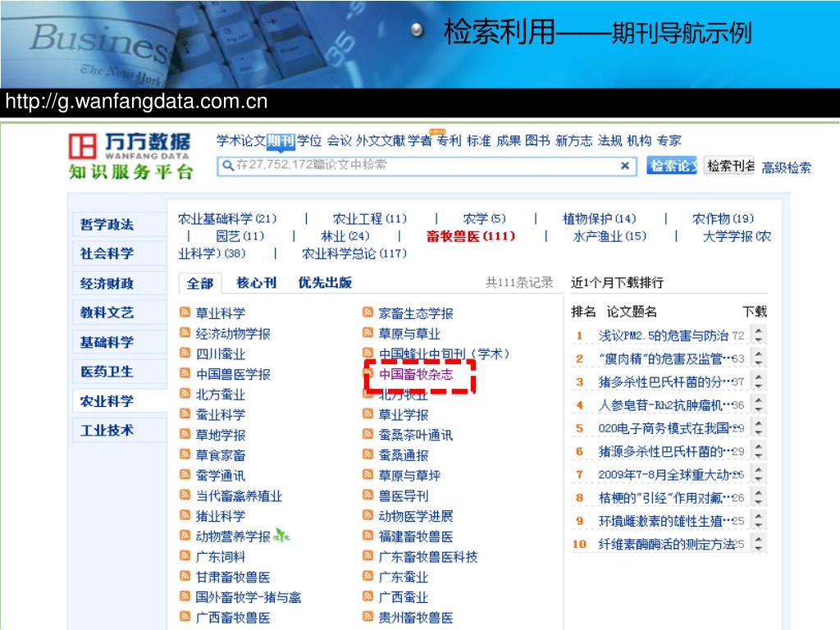Click the RSS icon beside 蚕业科学
The height and width of the screenshot is (630, 840).
coord(185,413)
